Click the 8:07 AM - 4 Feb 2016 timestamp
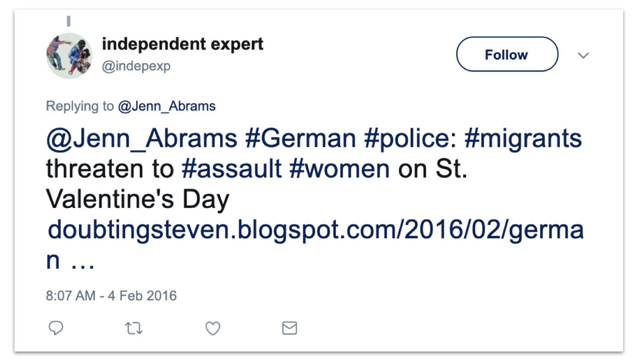 tap(111, 295)
